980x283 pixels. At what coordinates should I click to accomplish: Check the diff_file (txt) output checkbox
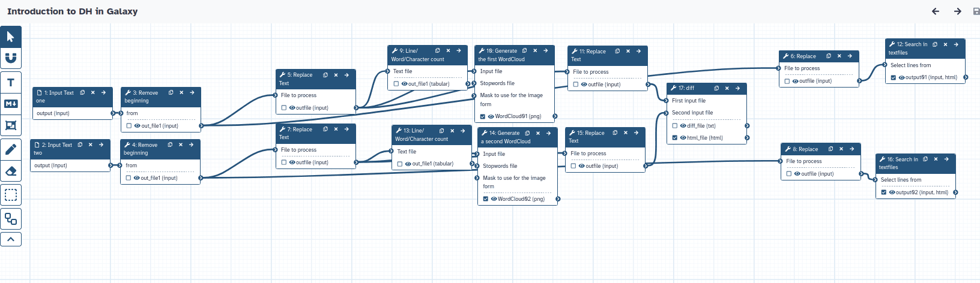[x=675, y=126]
